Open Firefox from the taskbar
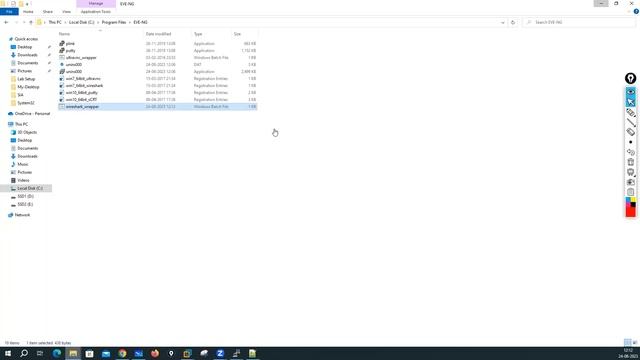The width and height of the screenshot is (640, 360). tap(155, 353)
